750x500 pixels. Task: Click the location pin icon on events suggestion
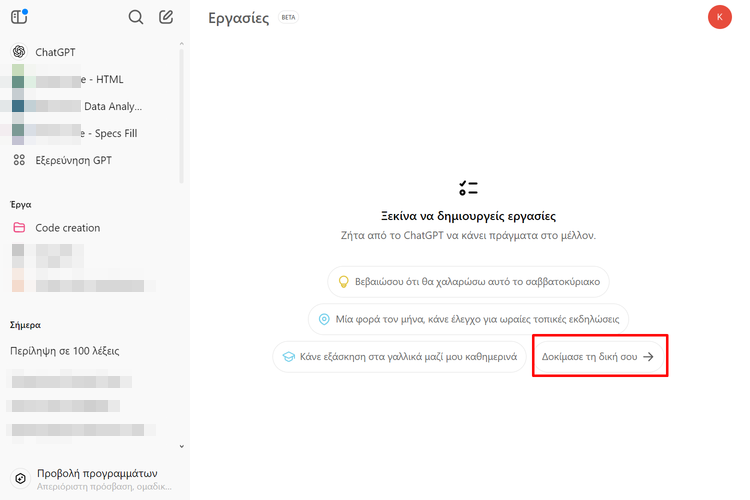coord(324,319)
